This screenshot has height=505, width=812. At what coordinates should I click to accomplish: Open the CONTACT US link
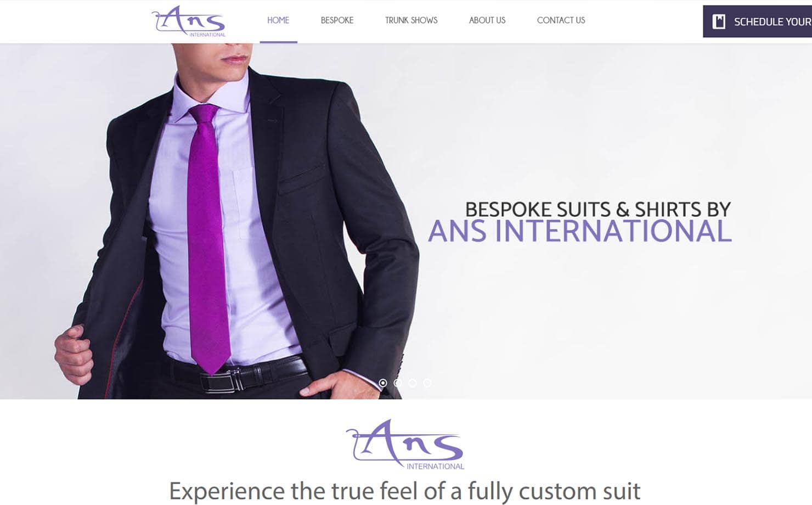coord(561,20)
